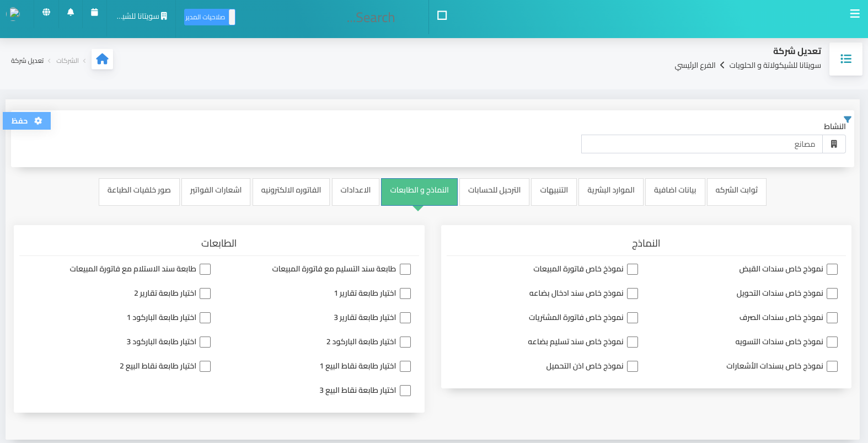The image size is (868, 443).
Task: Click سويتانا للشيكولاتة و الحلويات company link
Action: [x=775, y=65]
